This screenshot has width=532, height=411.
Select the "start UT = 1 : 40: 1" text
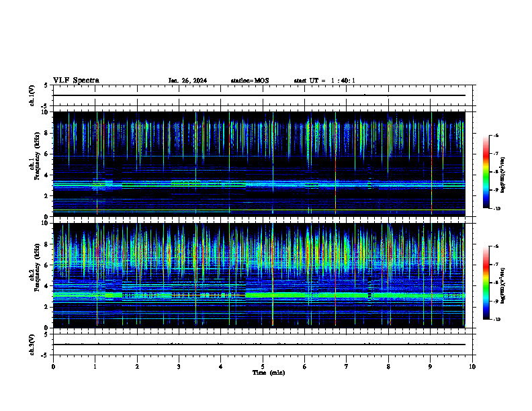coord(324,81)
